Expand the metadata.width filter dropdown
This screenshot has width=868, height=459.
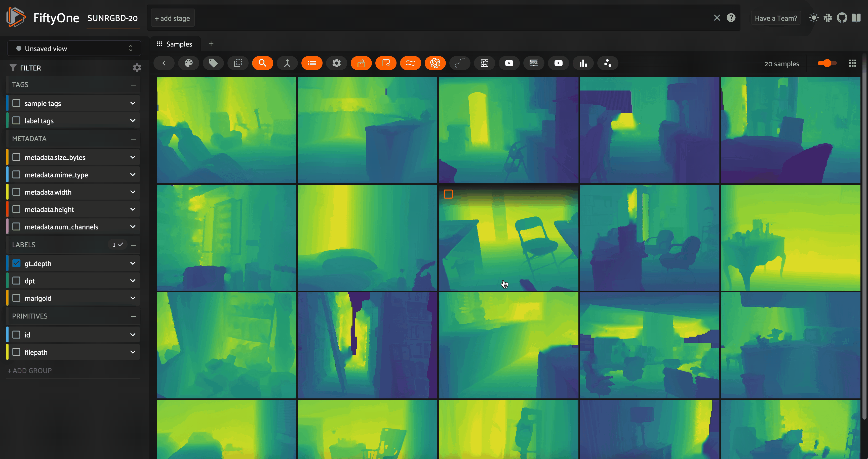(x=133, y=192)
